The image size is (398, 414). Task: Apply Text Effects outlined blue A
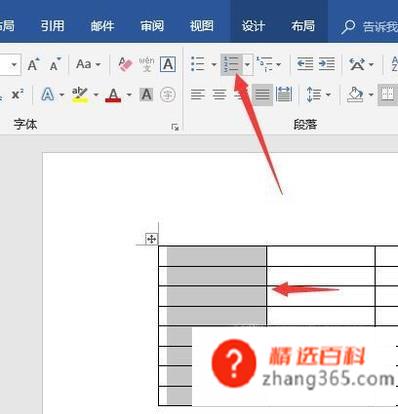48,95
